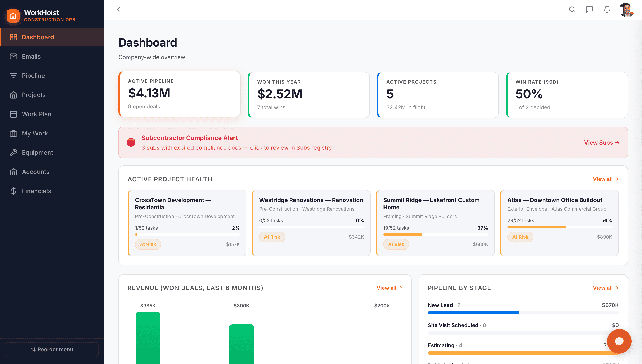The height and width of the screenshot is (364, 642).
Task: Click At Risk badge on Atlas card
Action: click(x=520, y=237)
